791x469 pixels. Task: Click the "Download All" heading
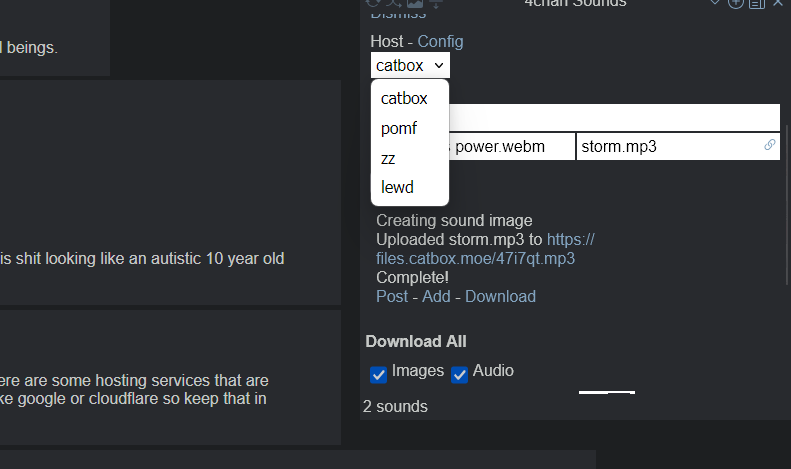[x=416, y=341]
